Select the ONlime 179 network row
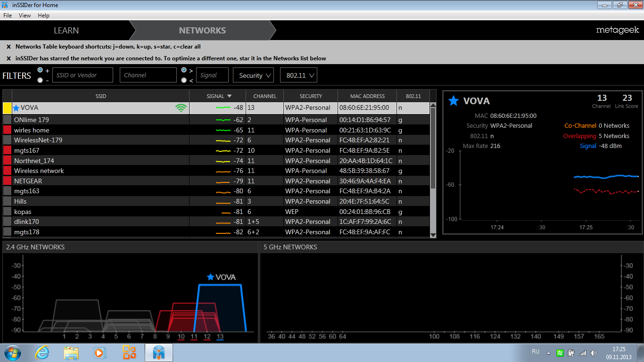Viewport: 644px width, 362px height. (216, 120)
